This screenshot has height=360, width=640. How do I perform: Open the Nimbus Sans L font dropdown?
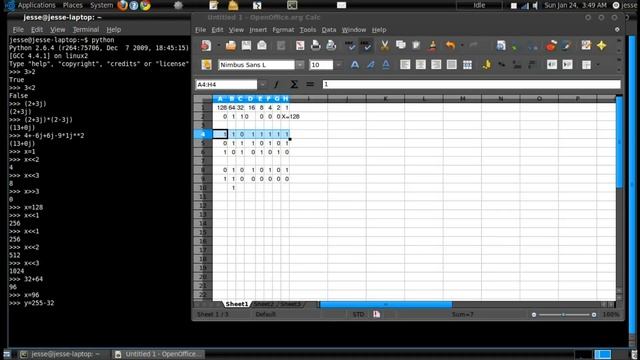tap(300, 64)
